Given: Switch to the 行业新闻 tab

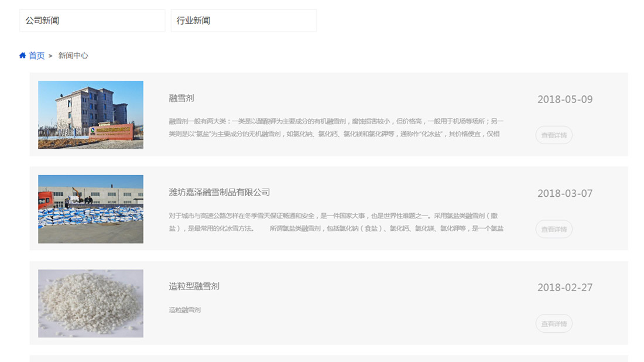Looking at the screenshot, I should pos(244,21).
